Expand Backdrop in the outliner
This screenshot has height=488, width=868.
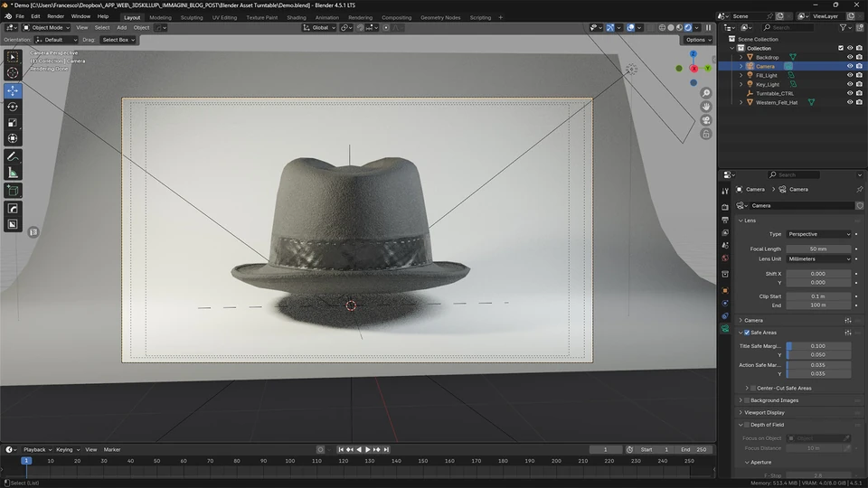741,57
